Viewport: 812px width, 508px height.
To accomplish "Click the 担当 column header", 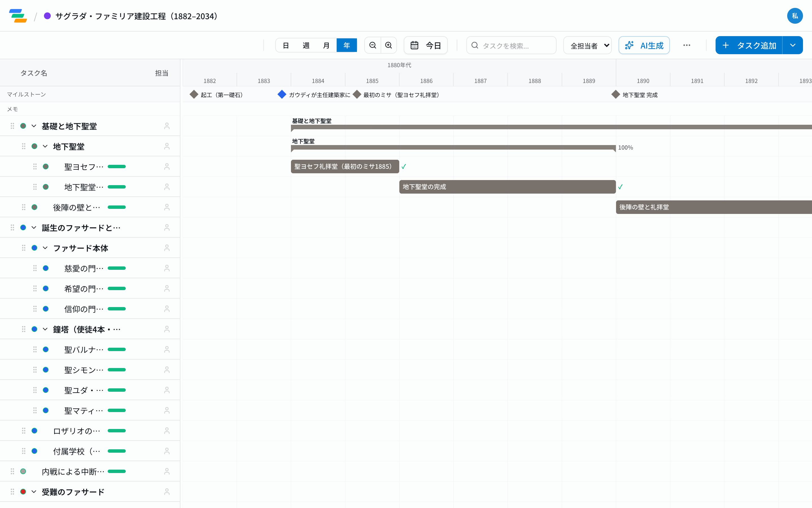I will coord(161,73).
